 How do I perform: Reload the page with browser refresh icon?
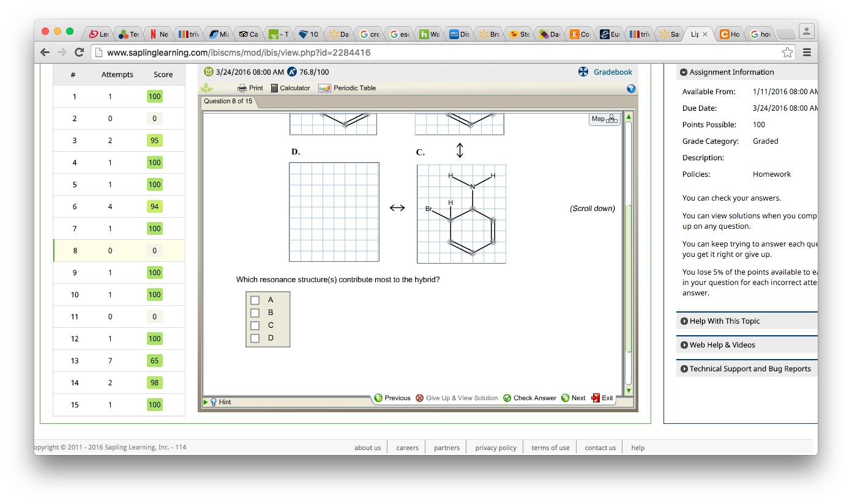(79, 53)
